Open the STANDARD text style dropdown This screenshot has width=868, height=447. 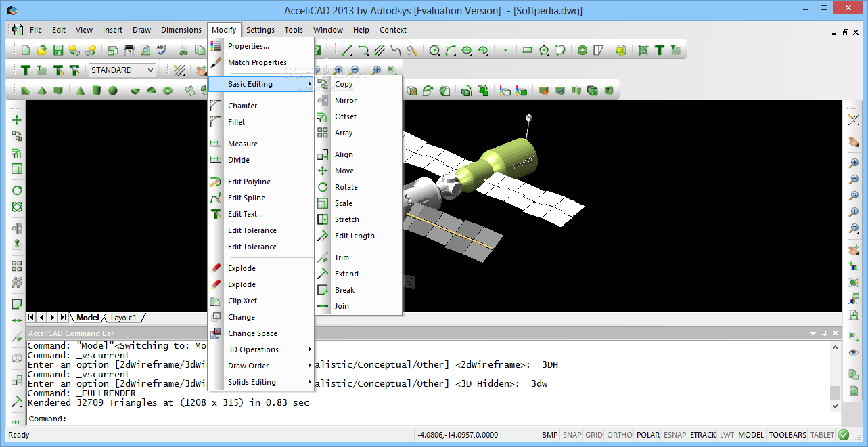tap(122, 70)
